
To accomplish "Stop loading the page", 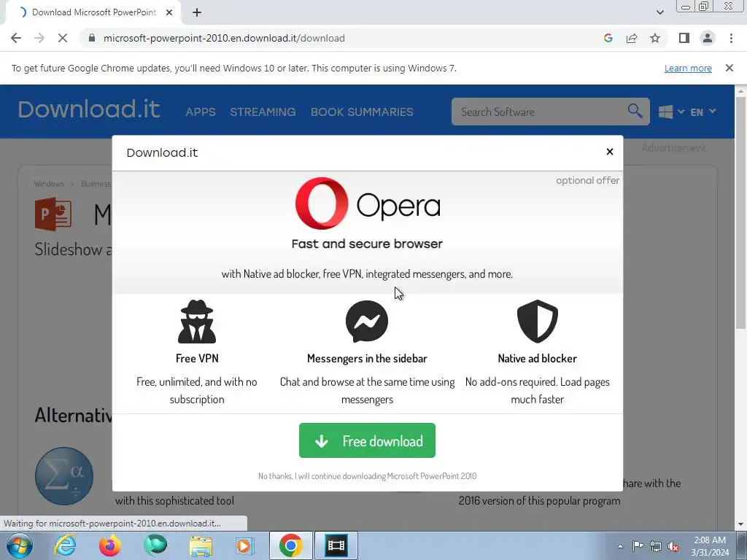I will coord(63,38).
